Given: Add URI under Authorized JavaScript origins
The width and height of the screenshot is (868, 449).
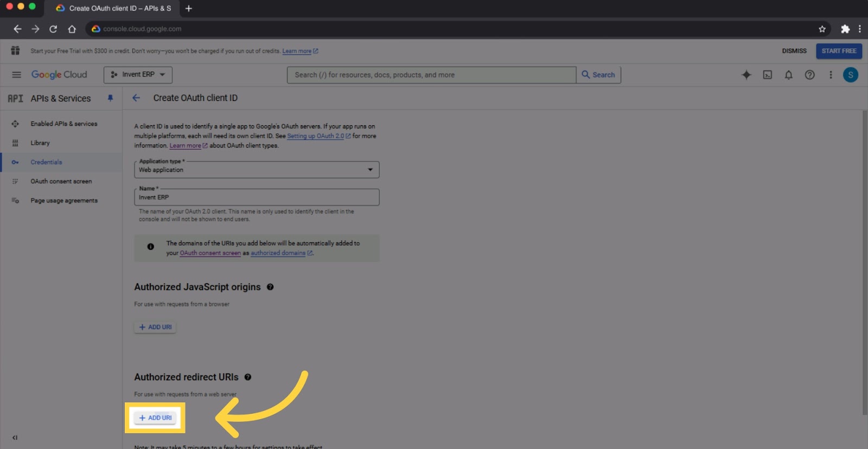Looking at the screenshot, I should [x=155, y=327].
